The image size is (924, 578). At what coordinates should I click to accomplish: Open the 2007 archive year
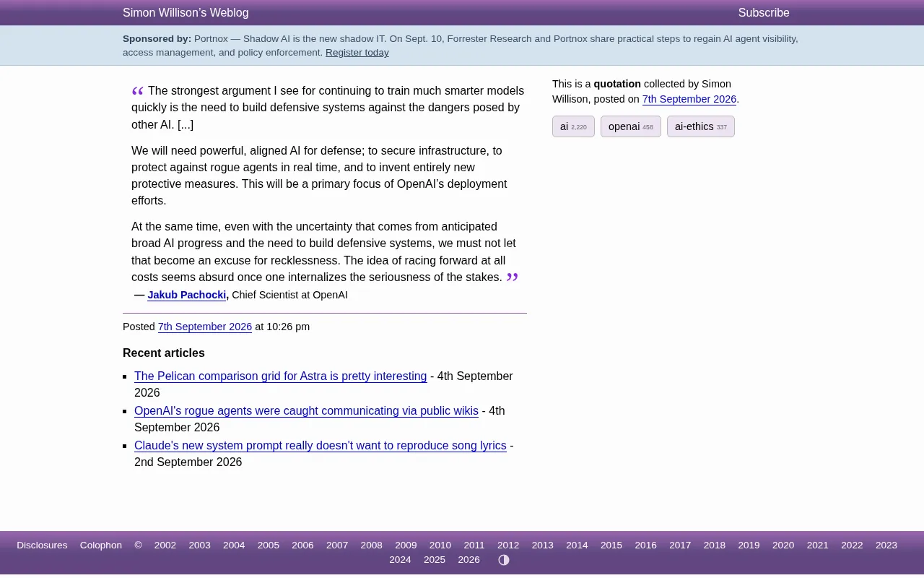(x=337, y=545)
